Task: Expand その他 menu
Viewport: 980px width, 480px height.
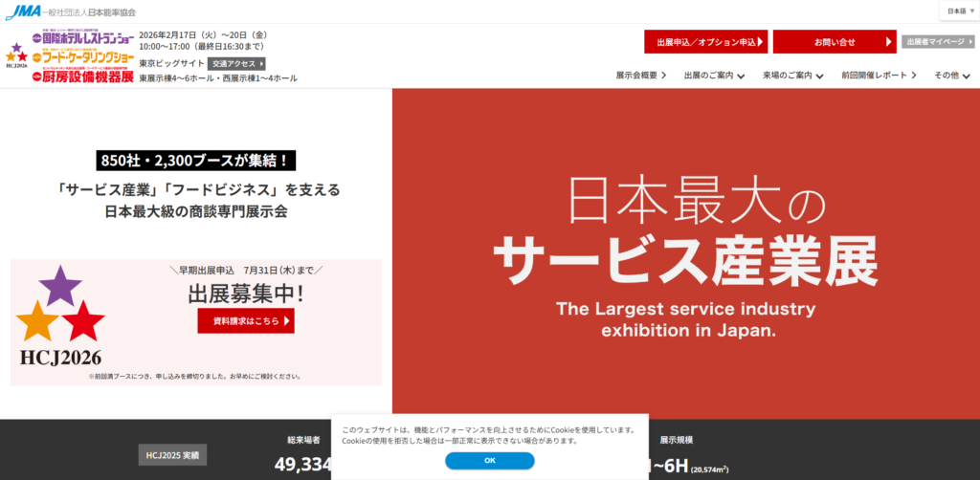Action: point(951,76)
